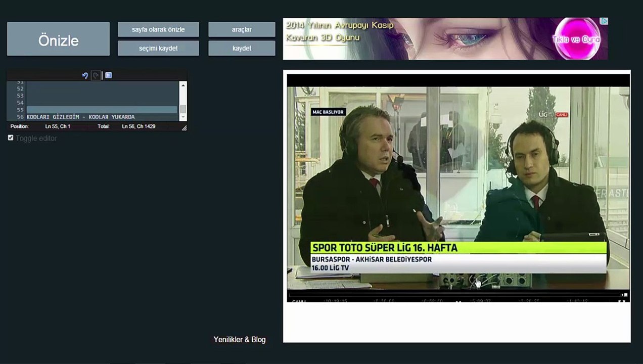Click line number 52 in the editor gutter
The image size is (643, 364).
[x=20, y=88]
